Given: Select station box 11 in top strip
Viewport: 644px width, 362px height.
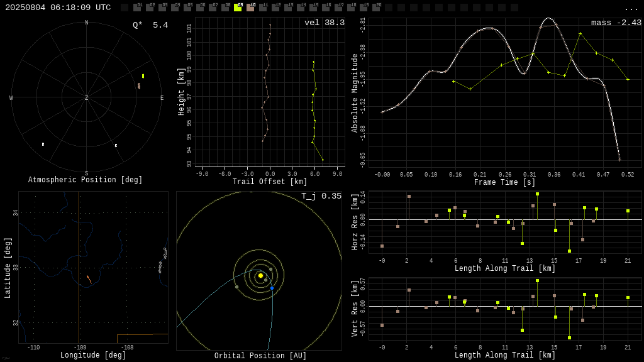Looking at the screenshot, I should coord(263,8).
